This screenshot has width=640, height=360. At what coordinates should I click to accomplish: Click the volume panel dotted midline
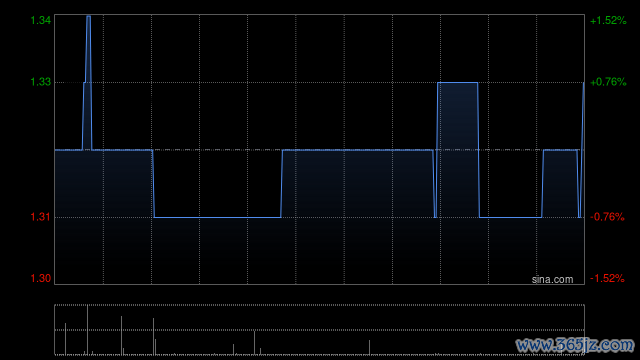coord(320,330)
